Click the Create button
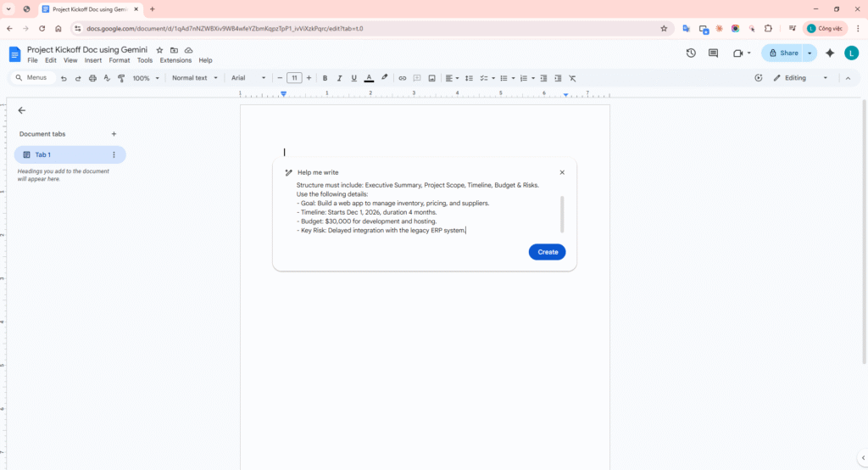 pos(548,252)
